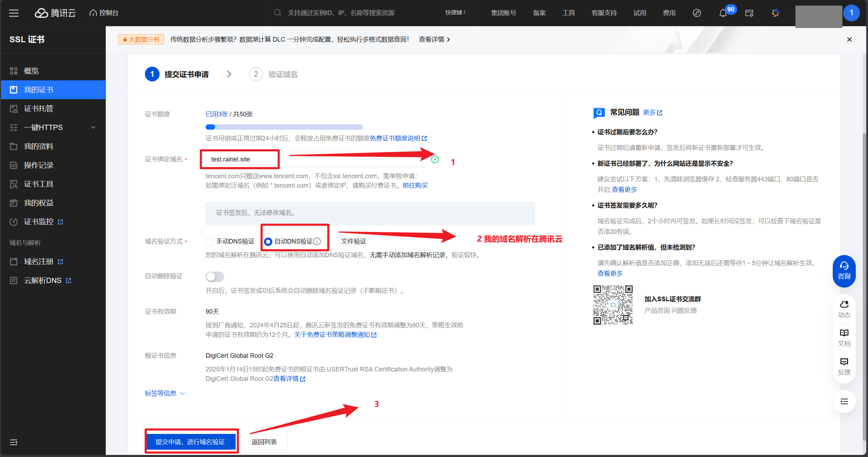Image resolution: width=868 pixels, height=457 pixels.
Task: Expand the 一键HTTPS sidebar menu
Action: 53,128
